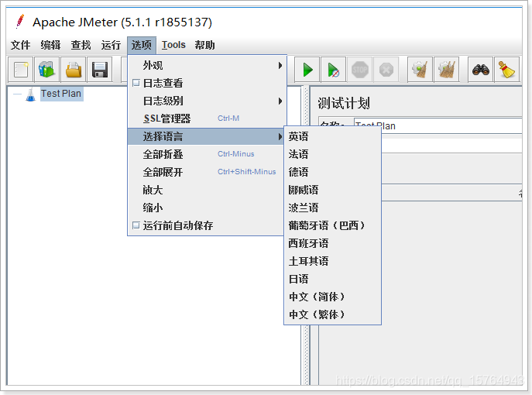
Task: Click the JMeter feather logo in title bar
Action: pos(20,22)
